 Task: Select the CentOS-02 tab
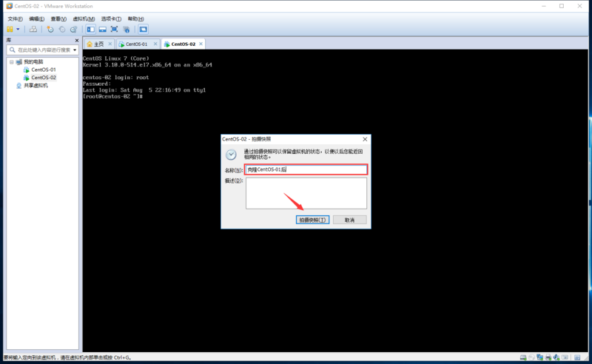click(183, 44)
